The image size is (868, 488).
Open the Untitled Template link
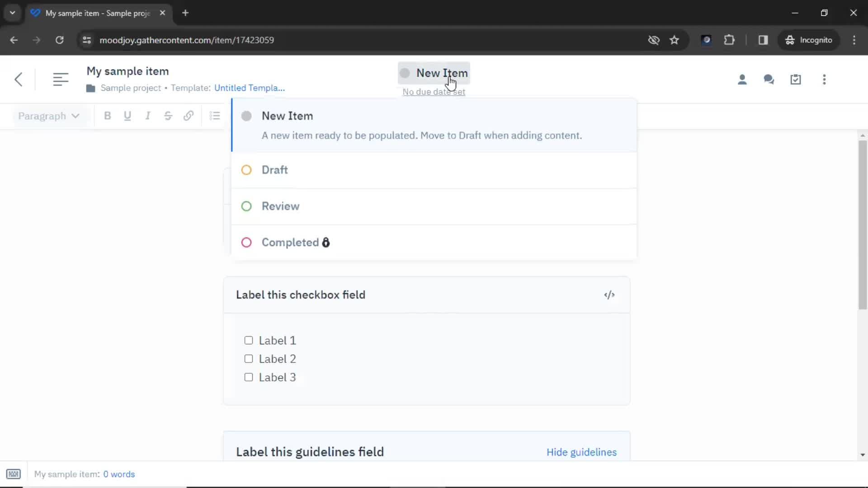[249, 88]
